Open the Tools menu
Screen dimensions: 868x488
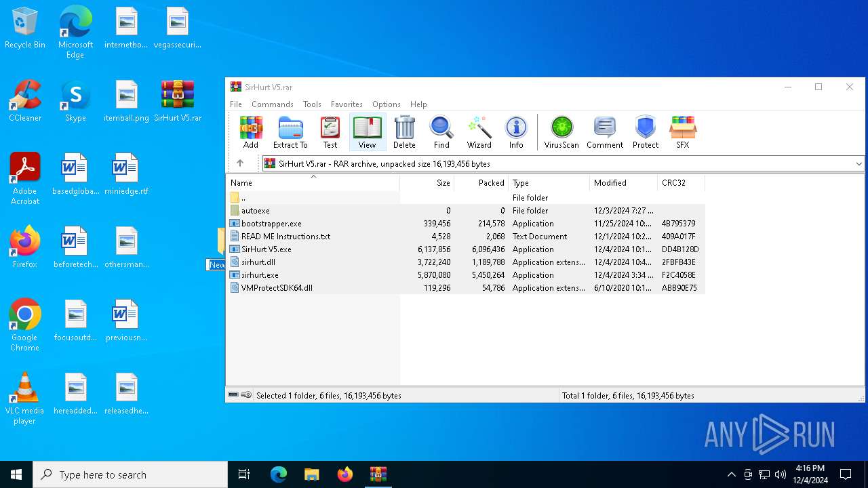coord(312,104)
